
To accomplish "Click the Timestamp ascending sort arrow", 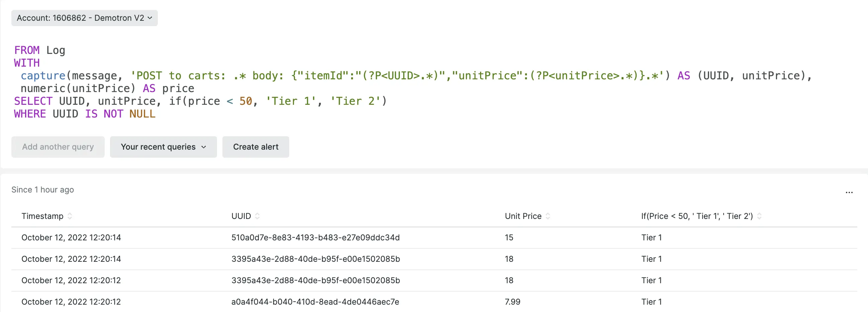I will point(70,214).
